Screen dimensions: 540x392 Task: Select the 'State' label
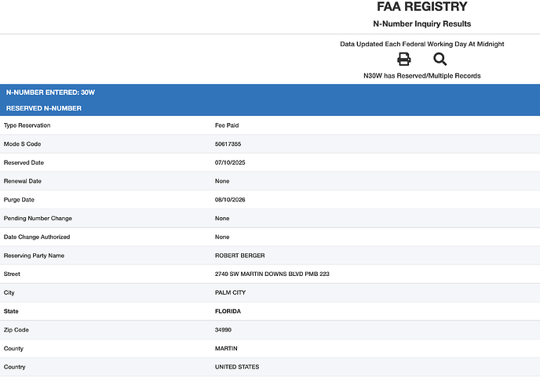(x=11, y=311)
